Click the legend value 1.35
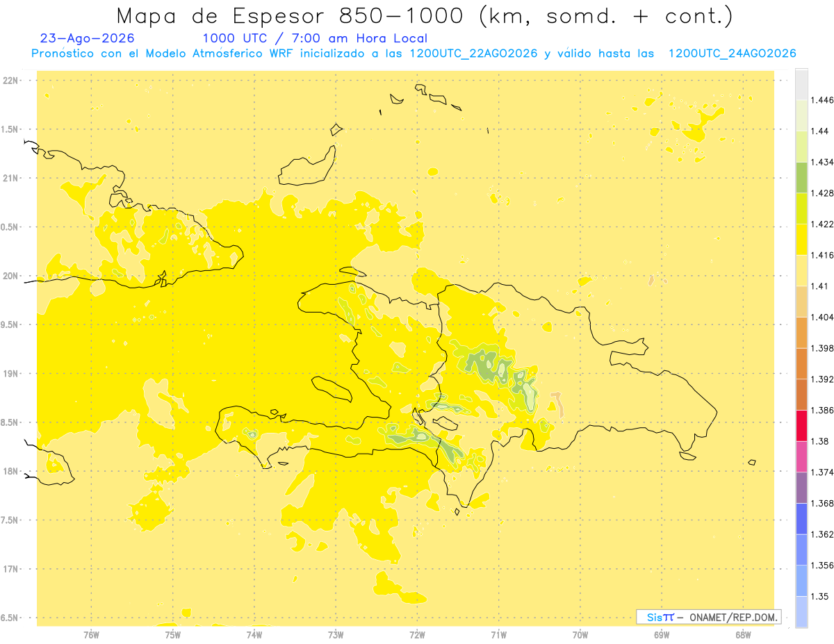The image size is (834, 644). (x=819, y=596)
